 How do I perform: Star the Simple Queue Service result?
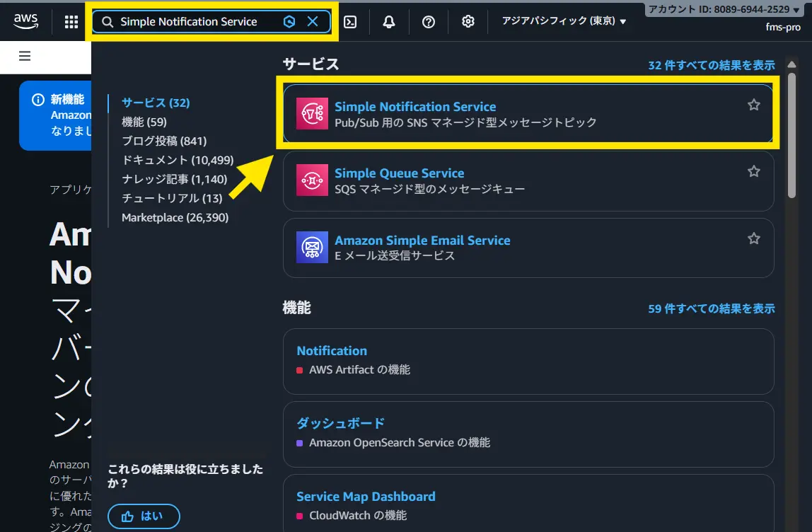[754, 172]
